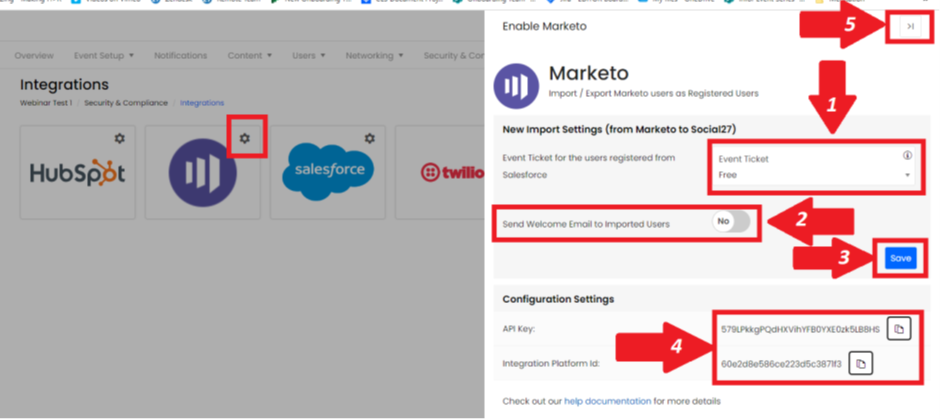Expand the Users menu
Screen dimensions: 940x419
(x=309, y=55)
